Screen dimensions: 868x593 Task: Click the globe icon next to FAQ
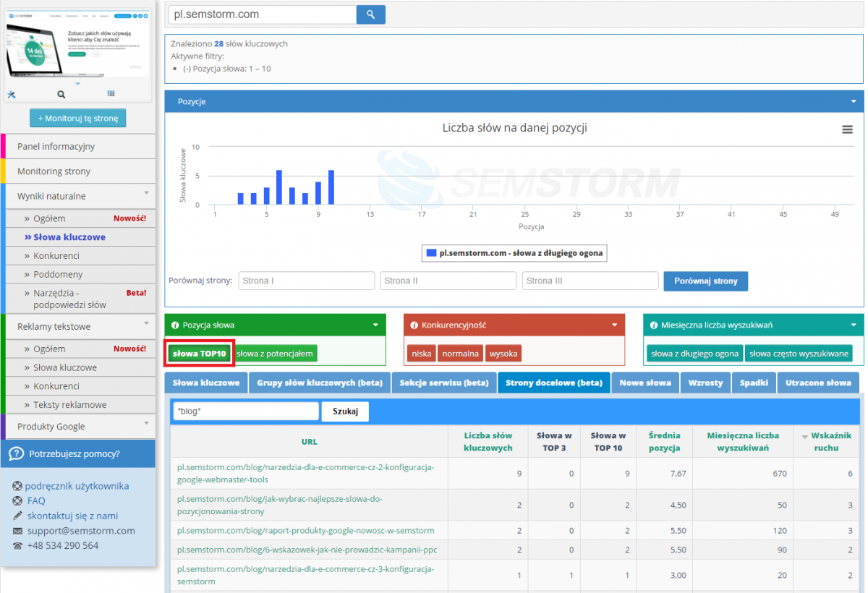(x=17, y=500)
